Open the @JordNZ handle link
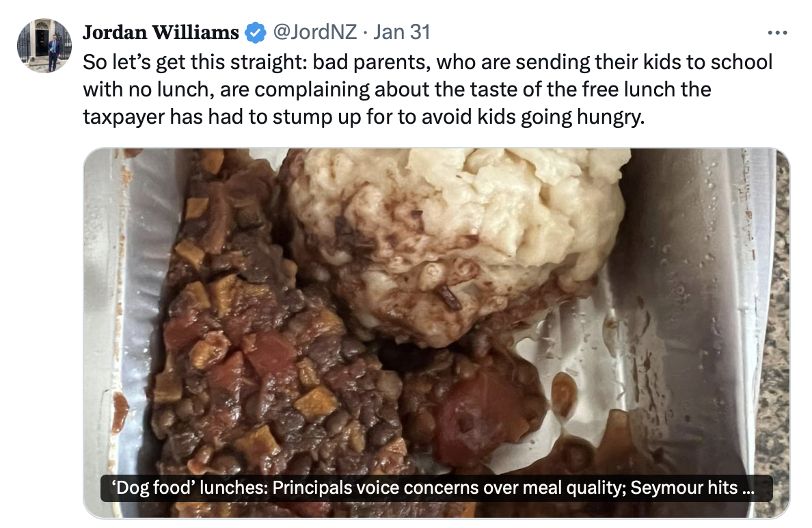The width and height of the screenshot is (812, 528). 314,32
